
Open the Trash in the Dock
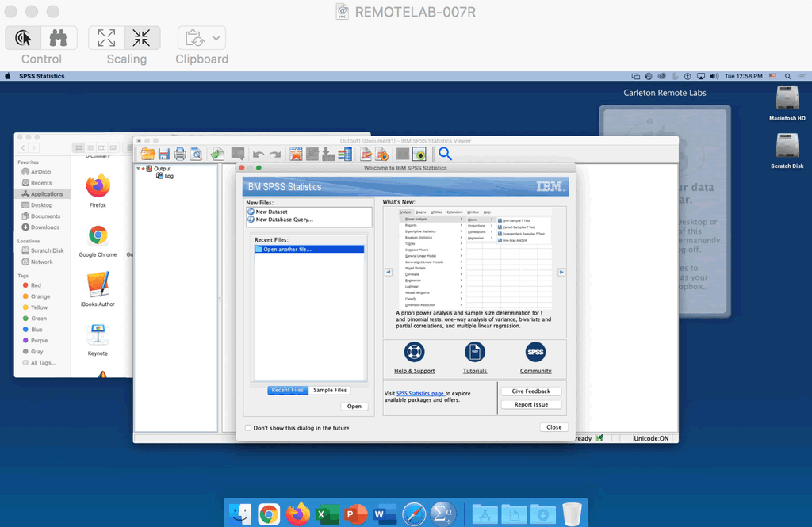[572, 514]
